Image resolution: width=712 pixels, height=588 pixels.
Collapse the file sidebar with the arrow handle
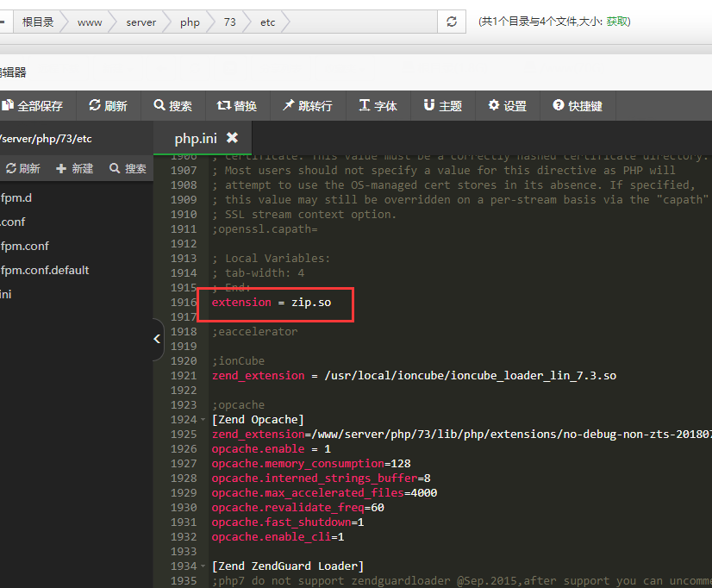[157, 339]
